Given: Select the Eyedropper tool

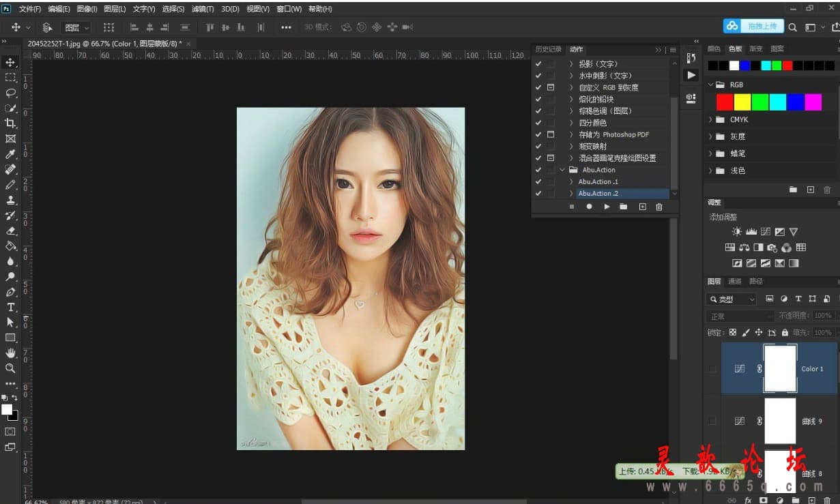Looking at the screenshot, I should click(x=10, y=154).
